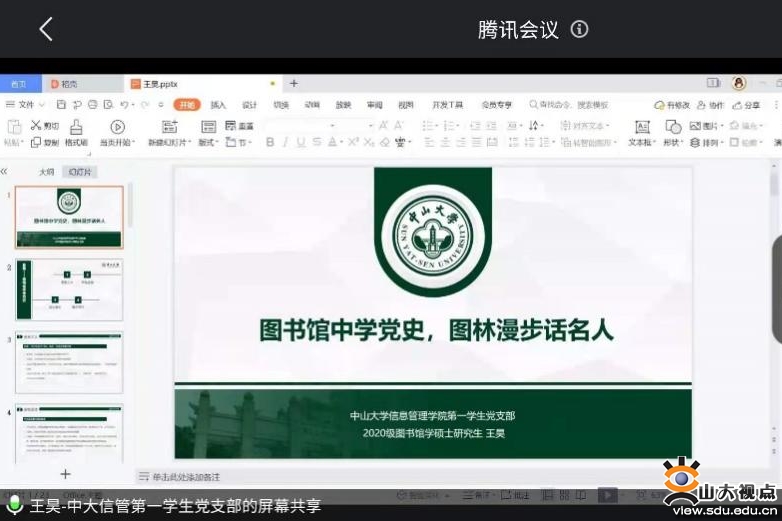
Task: Start slideshow from current slide 当页开始
Action: coord(117,133)
